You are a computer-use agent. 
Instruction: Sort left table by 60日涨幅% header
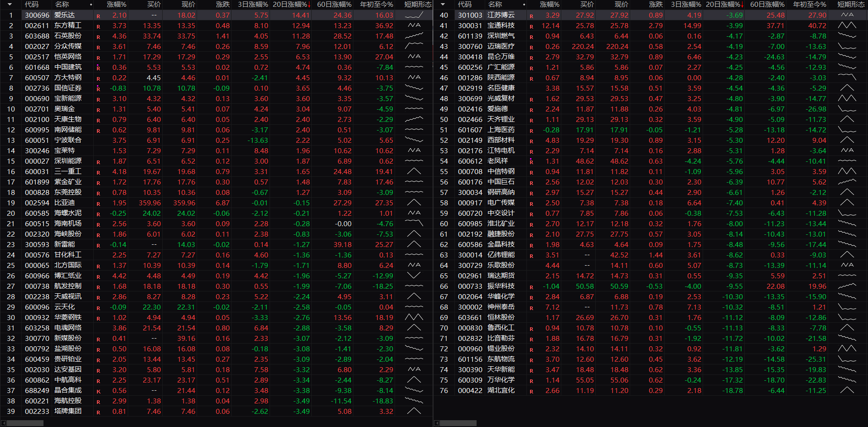tap(334, 5)
